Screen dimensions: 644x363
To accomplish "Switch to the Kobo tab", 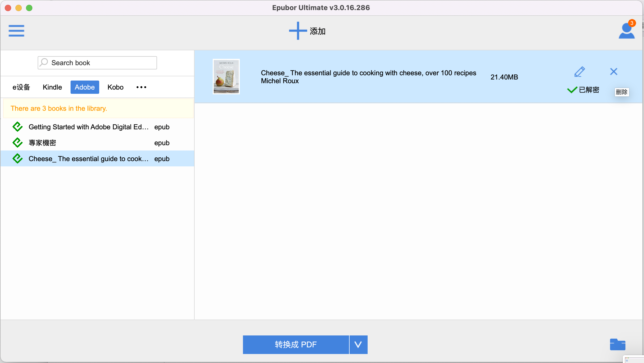I will pos(115,87).
